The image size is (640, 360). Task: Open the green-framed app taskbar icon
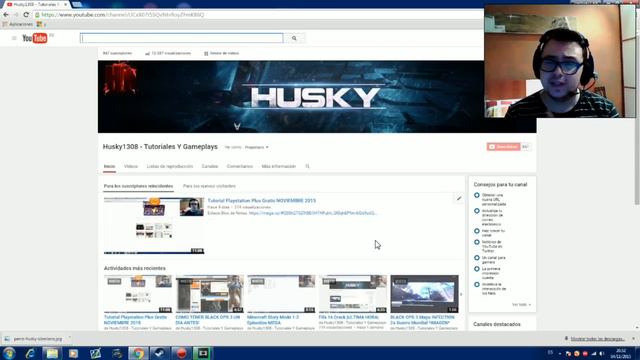[x=203, y=353]
